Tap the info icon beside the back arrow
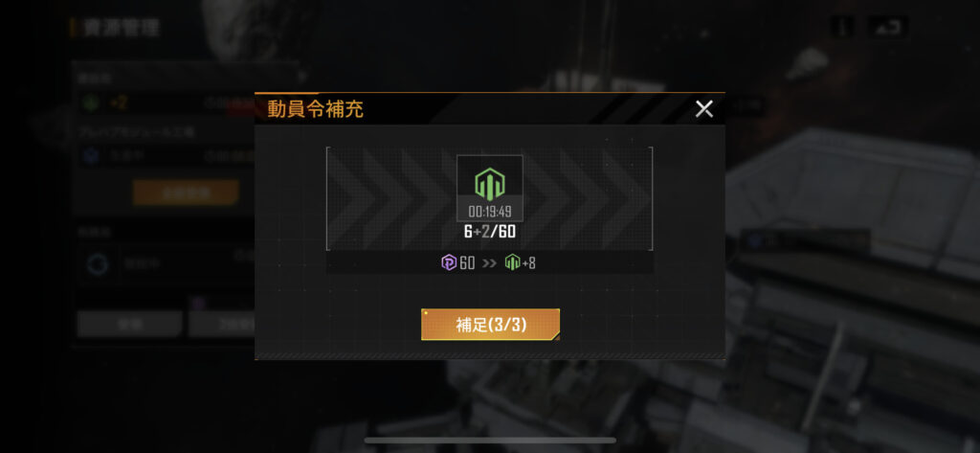980x453 pixels. tap(843, 27)
